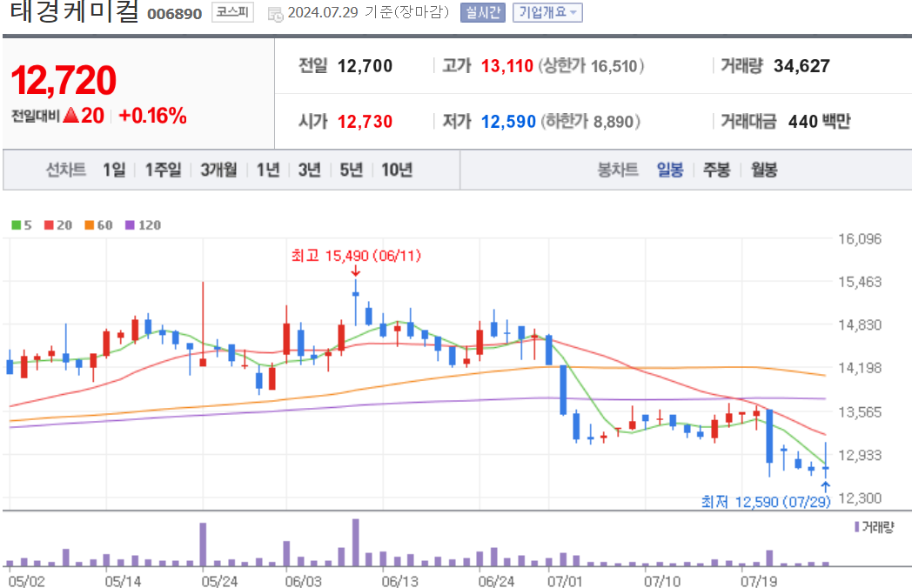This screenshot has height=588, width=912.
Task: Click the 05/24 date axis label
Action: 220,581
